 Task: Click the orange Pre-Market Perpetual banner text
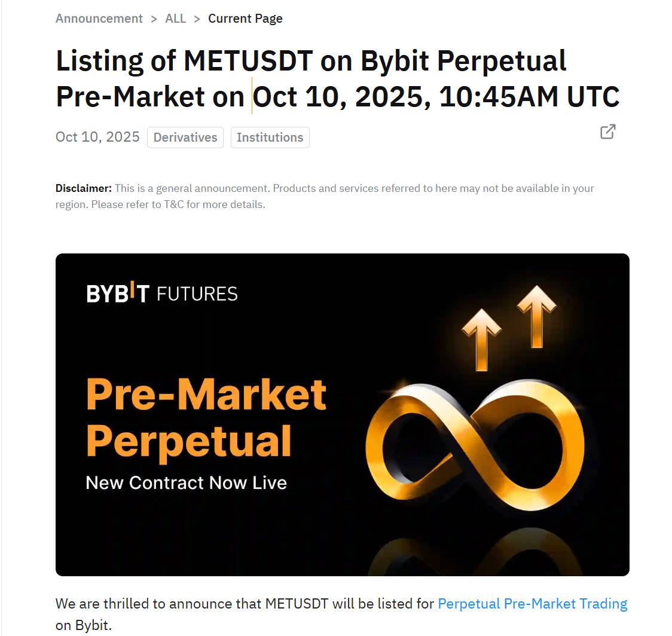(206, 417)
